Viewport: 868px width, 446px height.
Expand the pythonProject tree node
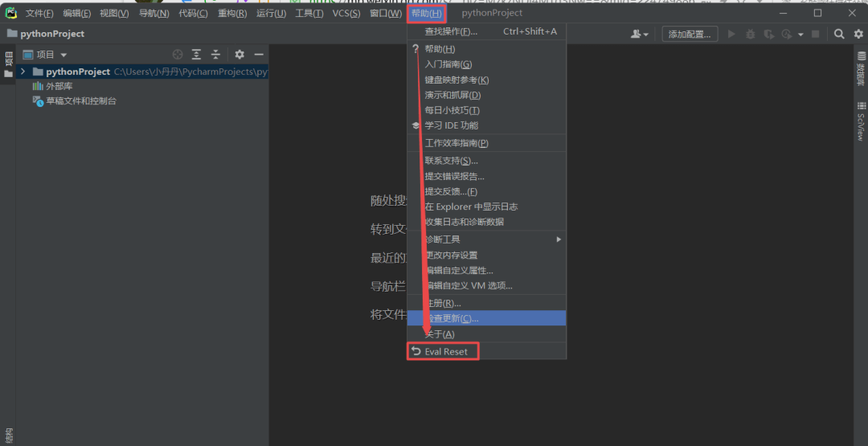point(23,72)
